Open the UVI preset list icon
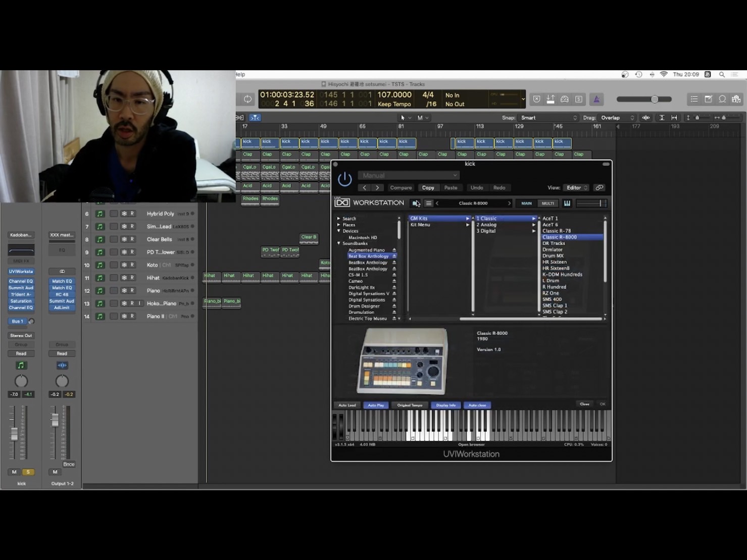Image resolution: width=747 pixels, height=560 pixels. [428, 203]
